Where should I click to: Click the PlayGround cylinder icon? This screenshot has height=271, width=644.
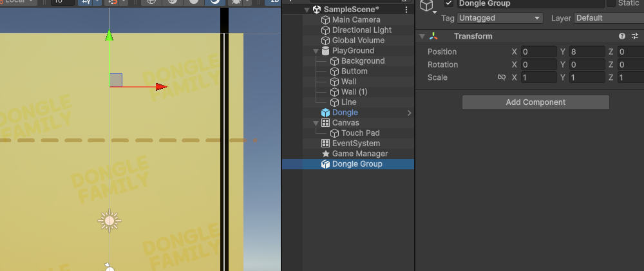pos(325,50)
